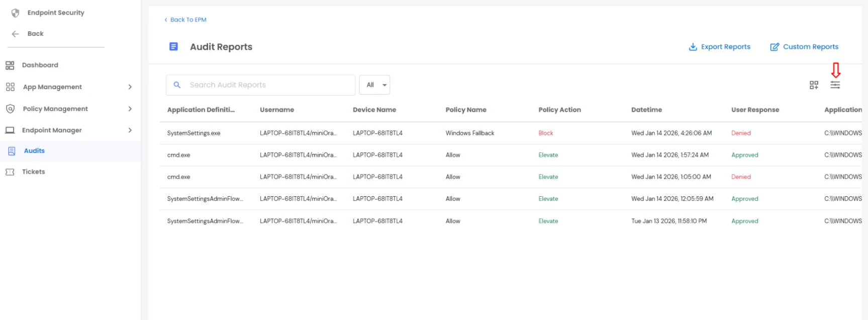This screenshot has height=320, width=868.
Task: Click Denied response in SystemSettings.exe row
Action: pos(741,133)
